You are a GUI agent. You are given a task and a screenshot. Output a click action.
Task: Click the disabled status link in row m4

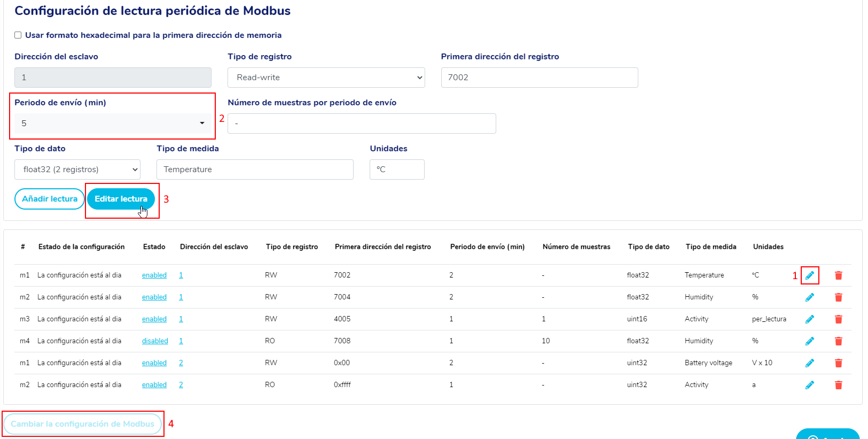click(155, 341)
